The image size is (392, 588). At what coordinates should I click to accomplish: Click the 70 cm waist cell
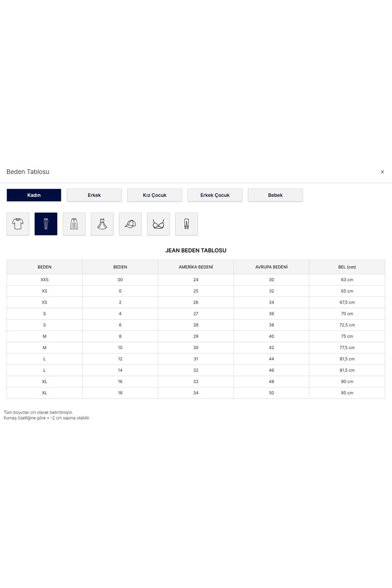click(x=347, y=314)
